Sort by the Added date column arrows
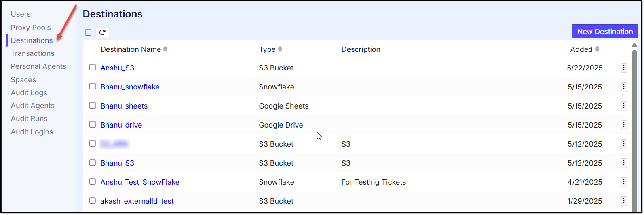 (x=597, y=49)
